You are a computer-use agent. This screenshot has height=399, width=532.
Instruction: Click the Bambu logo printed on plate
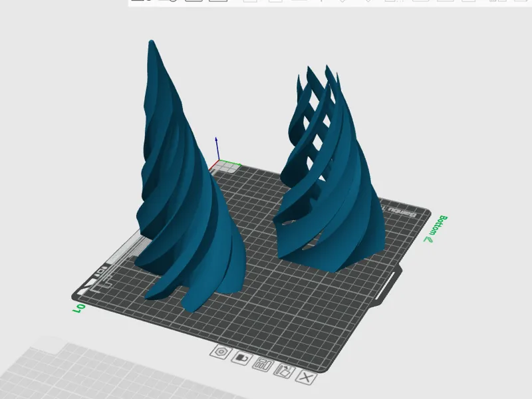402,211
